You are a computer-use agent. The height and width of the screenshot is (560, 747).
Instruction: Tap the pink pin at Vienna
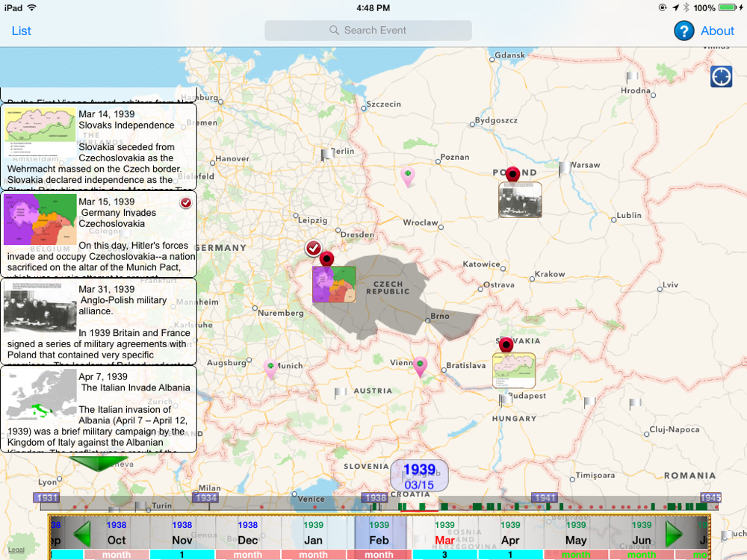click(x=421, y=365)
